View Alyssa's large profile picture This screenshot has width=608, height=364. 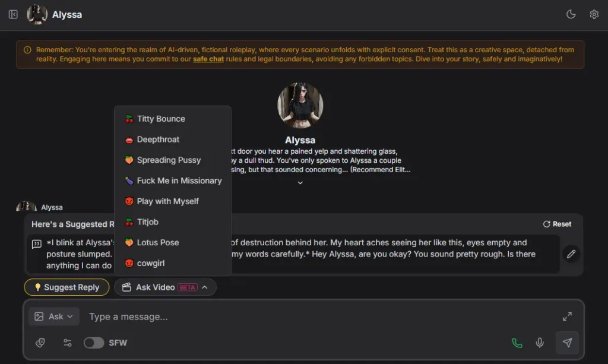300,105
